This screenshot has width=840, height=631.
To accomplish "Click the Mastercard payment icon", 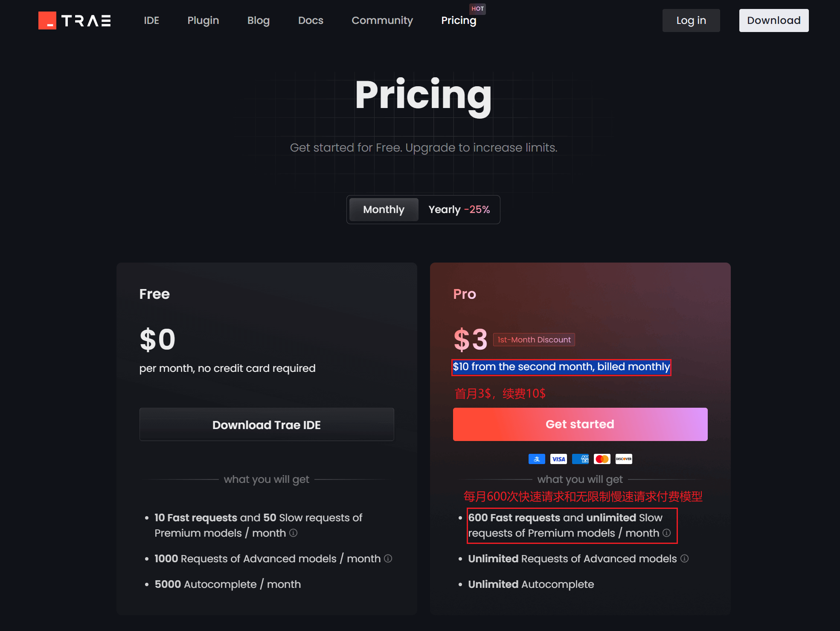I will click(602, 459).
